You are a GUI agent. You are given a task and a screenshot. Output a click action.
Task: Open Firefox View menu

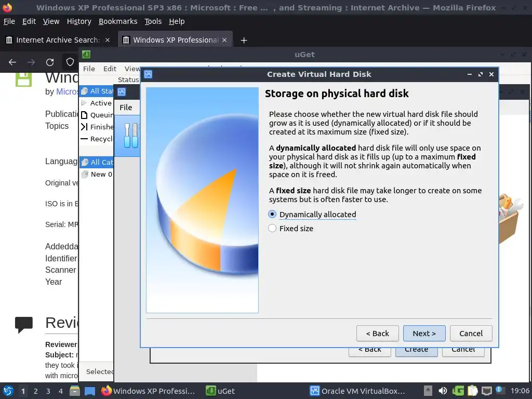click(x=51, y=21)
